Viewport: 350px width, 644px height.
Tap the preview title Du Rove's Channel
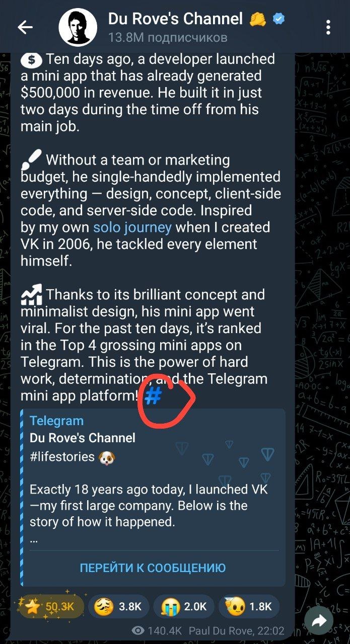83,438
